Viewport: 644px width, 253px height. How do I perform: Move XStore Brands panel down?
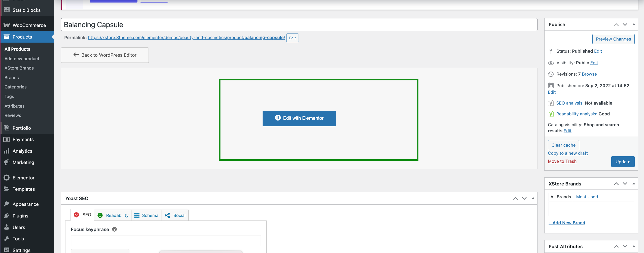click(x=625, y=184)
